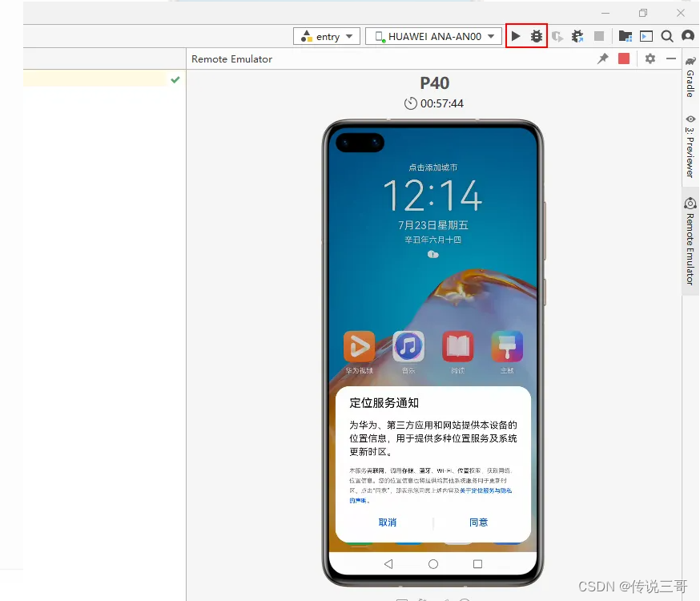Click the grey stop button in toolbar
The image size is (700, 601).
point(599,36)
